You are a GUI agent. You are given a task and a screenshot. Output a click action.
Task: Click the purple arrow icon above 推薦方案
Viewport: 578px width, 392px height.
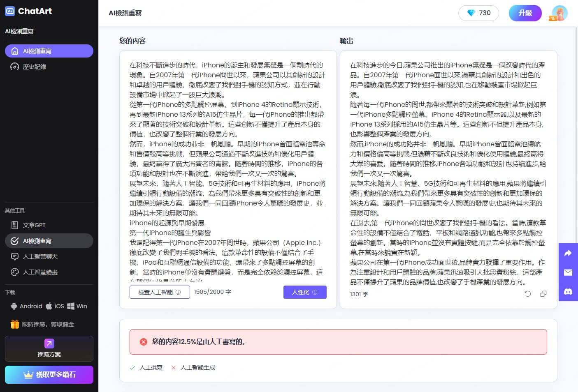[49, 344]
